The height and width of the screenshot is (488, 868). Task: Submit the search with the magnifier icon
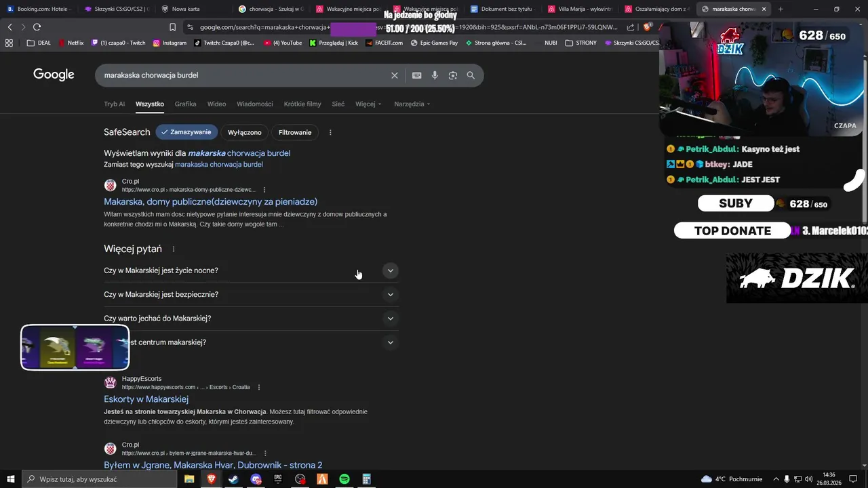click(471, 75)
